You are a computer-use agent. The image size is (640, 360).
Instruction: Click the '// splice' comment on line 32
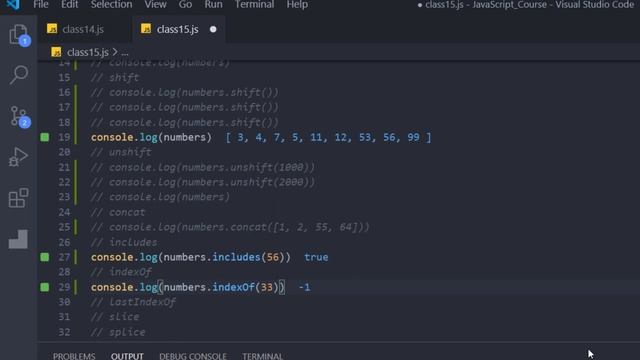(118, 332)
